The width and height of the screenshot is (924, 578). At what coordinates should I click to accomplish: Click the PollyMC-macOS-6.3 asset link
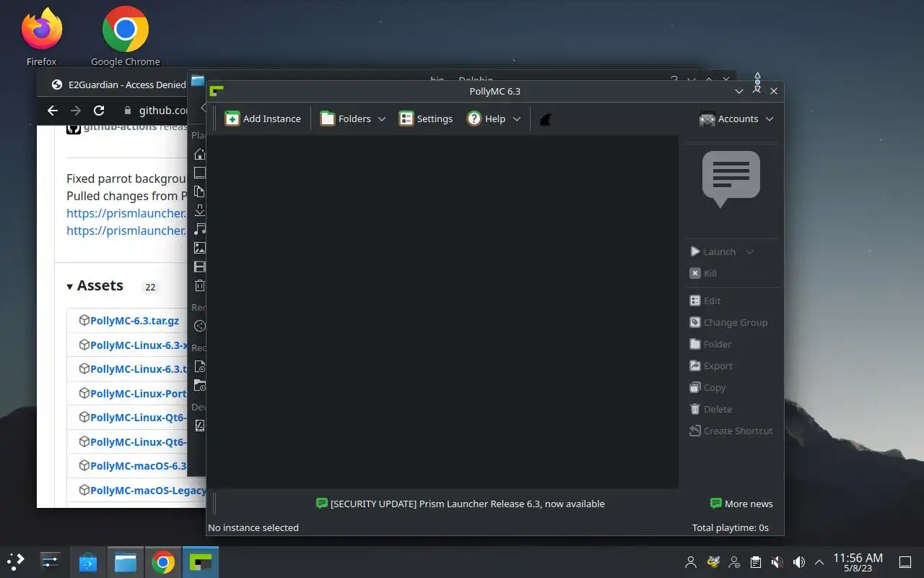pyautogui.click(x=139, y=465)
